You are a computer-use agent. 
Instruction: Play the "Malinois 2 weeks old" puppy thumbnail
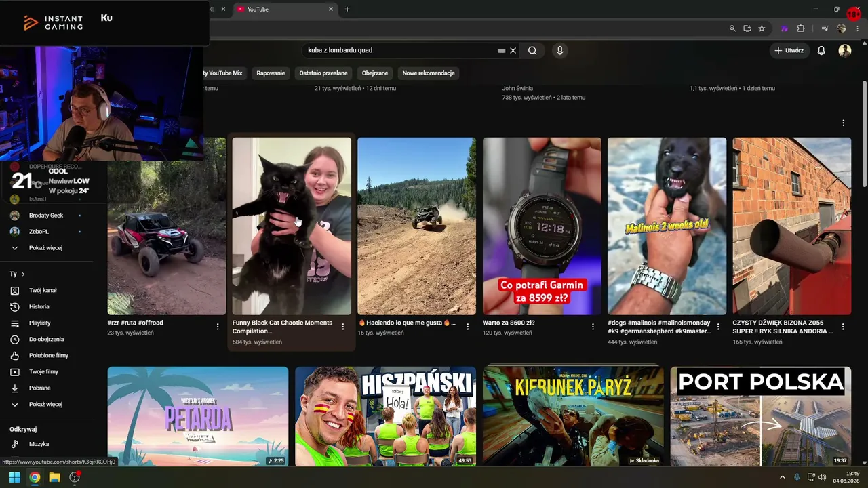click(x=667, y=226)
